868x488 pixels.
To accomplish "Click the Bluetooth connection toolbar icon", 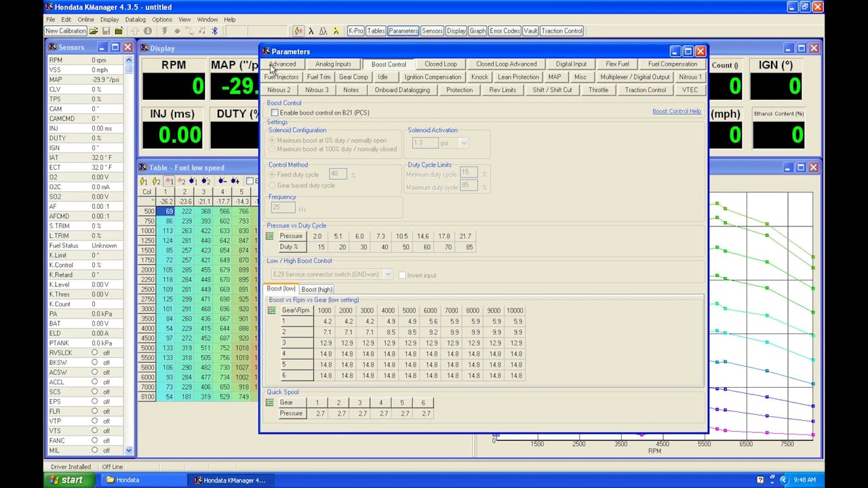I will 214,30.
